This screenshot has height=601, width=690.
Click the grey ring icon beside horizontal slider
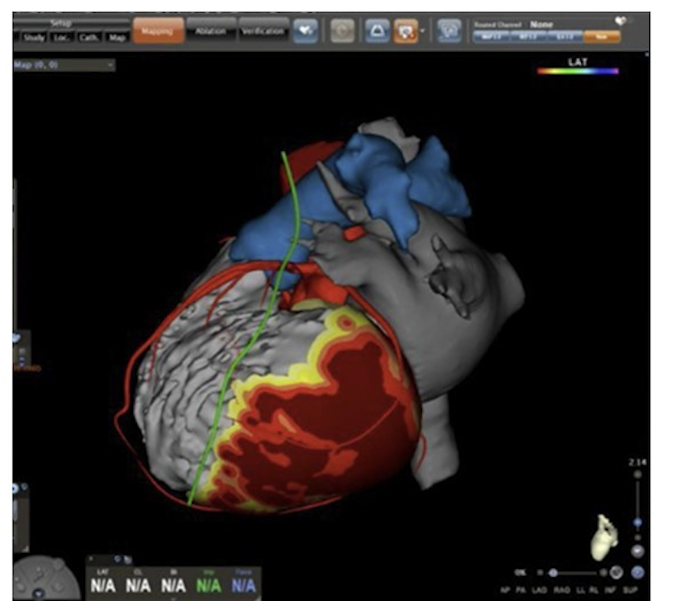pos(616,572)
